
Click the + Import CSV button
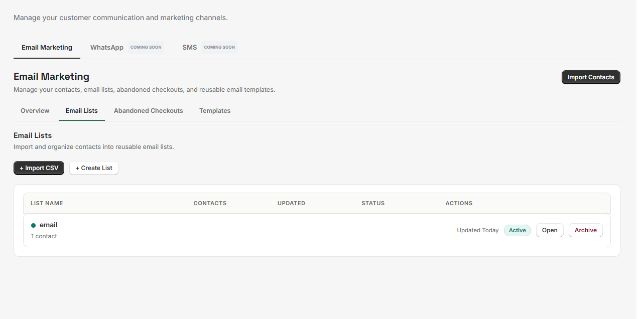point(39,168)
